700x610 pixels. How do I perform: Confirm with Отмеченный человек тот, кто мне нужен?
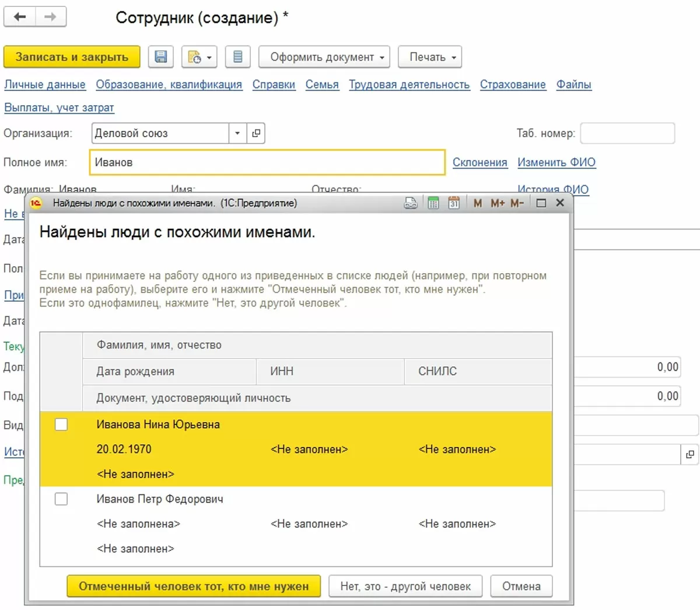194,586
